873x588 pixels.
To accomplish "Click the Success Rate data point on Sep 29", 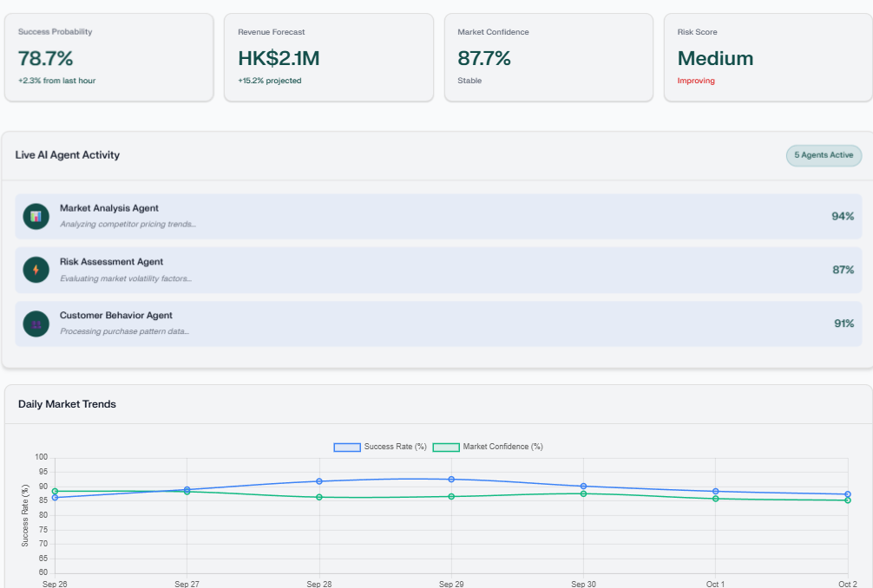I will click(x=451, y=480).
